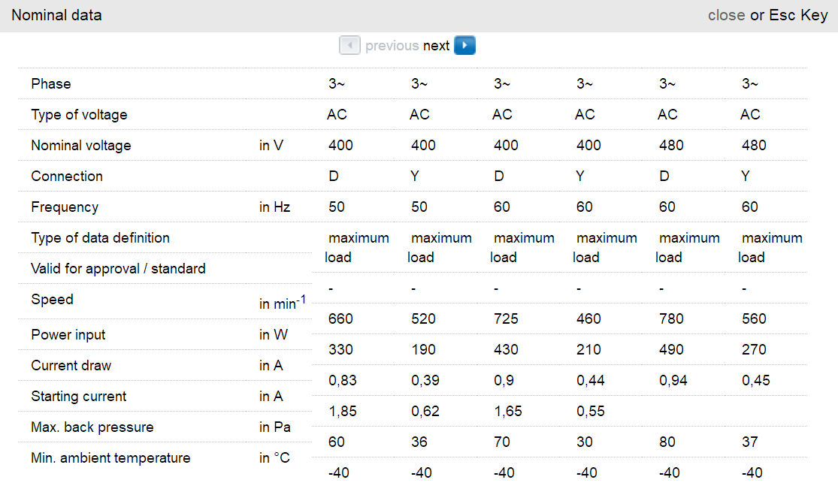Click the grey previous arrow icon

point(349,46)
